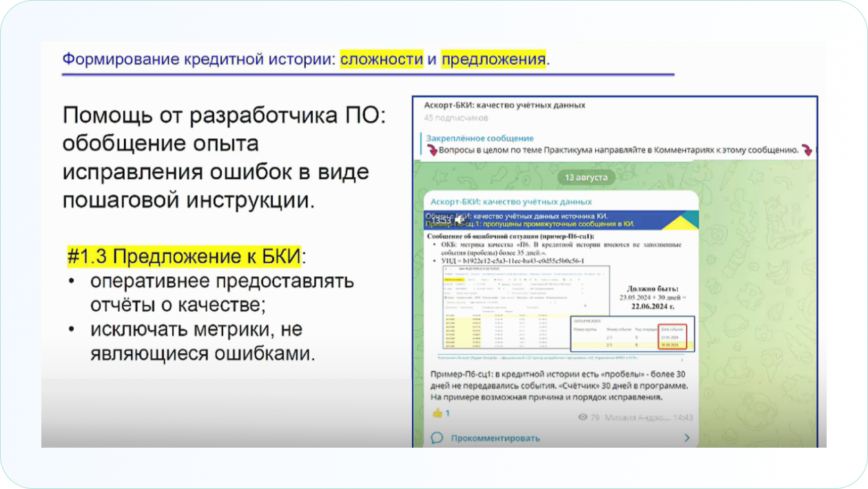Open the pinned message "Закреплённое сообщение"
The width and height of the screenshot is (868, 489).
pyautogui.click(x=479, y=138)
